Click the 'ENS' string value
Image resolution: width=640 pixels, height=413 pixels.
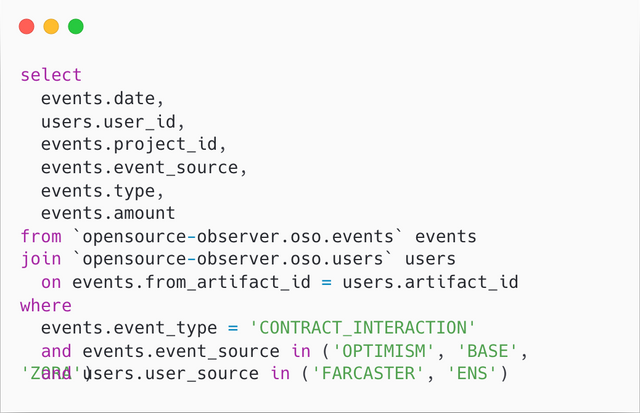tap(472, 373)
